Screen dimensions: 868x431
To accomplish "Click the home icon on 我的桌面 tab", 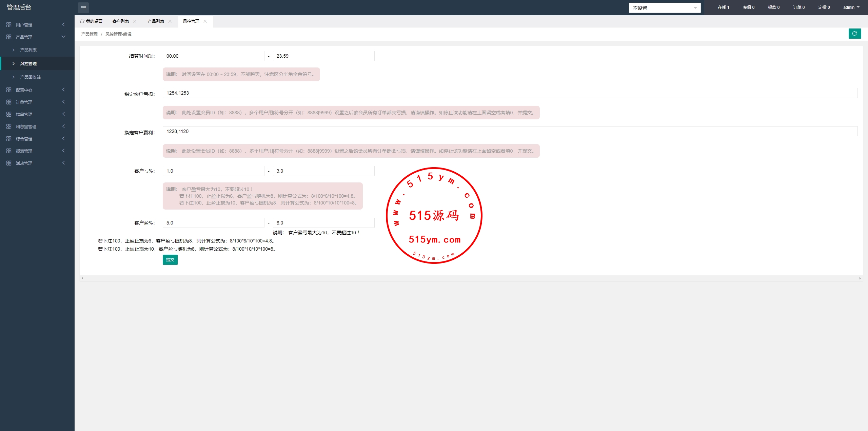I will (82, 21).
